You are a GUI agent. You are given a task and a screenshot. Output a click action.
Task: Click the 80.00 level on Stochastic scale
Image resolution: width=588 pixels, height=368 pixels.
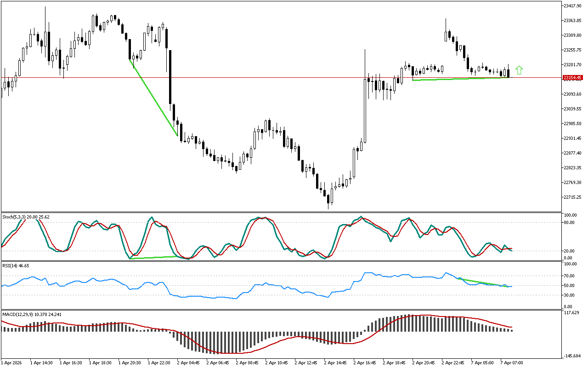pyautogui.click(x=570, y=223)
